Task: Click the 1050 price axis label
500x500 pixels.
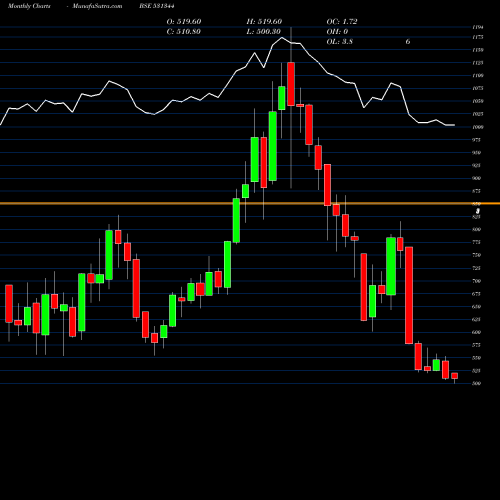Action: click(x=478, y=101)
